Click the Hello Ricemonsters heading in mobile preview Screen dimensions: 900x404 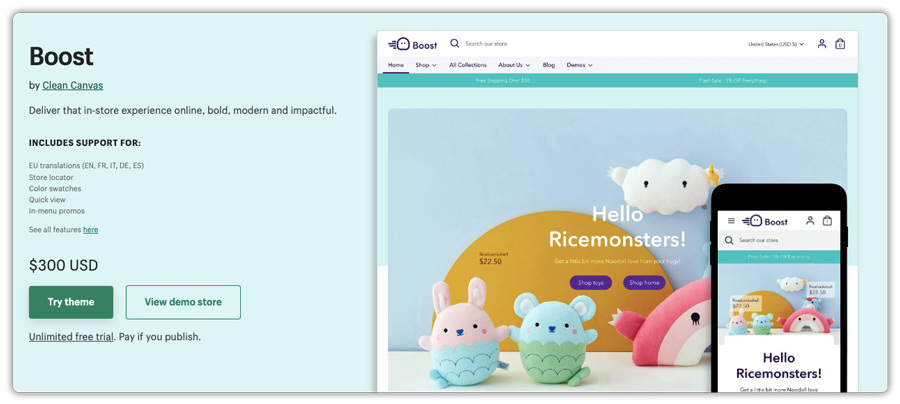pyautogui.click(x=779, y=366)
